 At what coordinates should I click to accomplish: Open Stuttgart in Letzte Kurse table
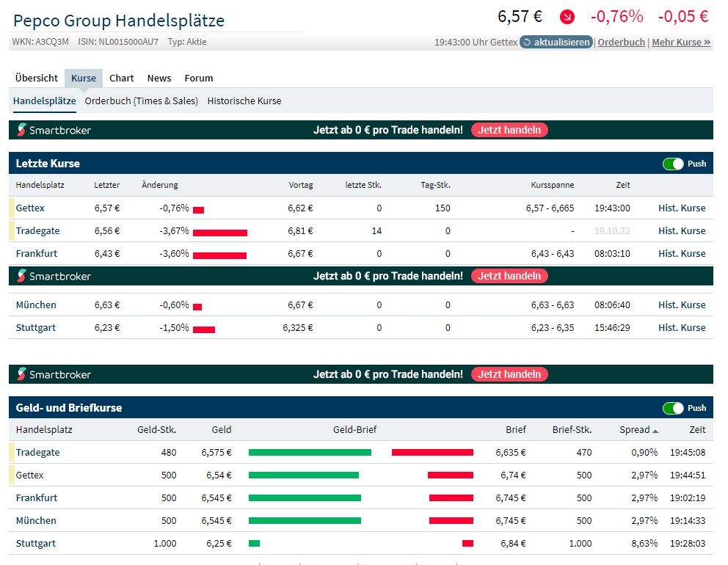pos(36,328)
